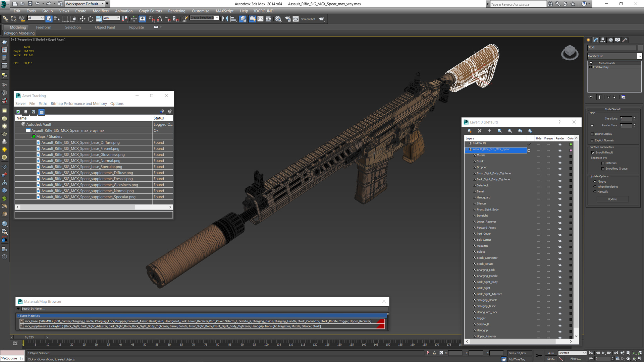Switch to the Freeform ribbon tab

(x=44, y=27)
